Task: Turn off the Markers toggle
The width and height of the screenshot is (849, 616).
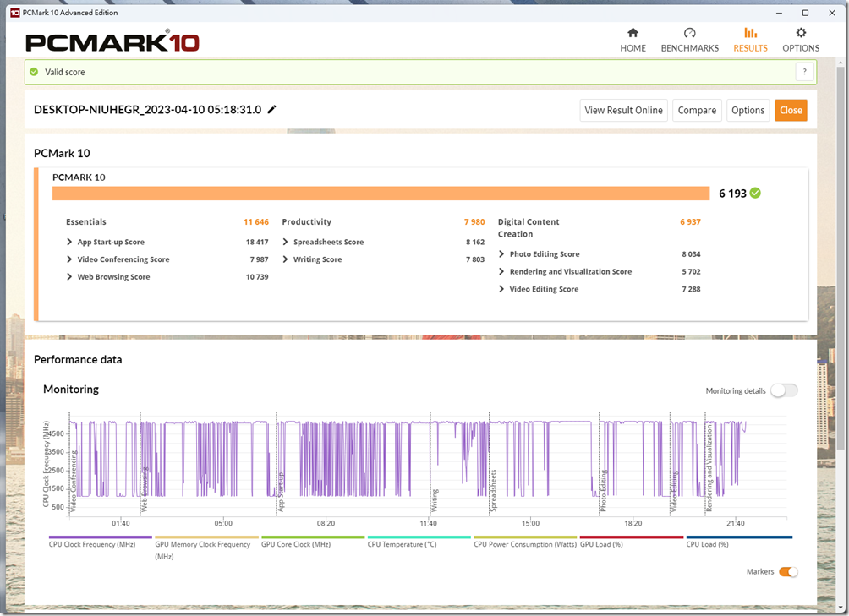Action: 787,572
